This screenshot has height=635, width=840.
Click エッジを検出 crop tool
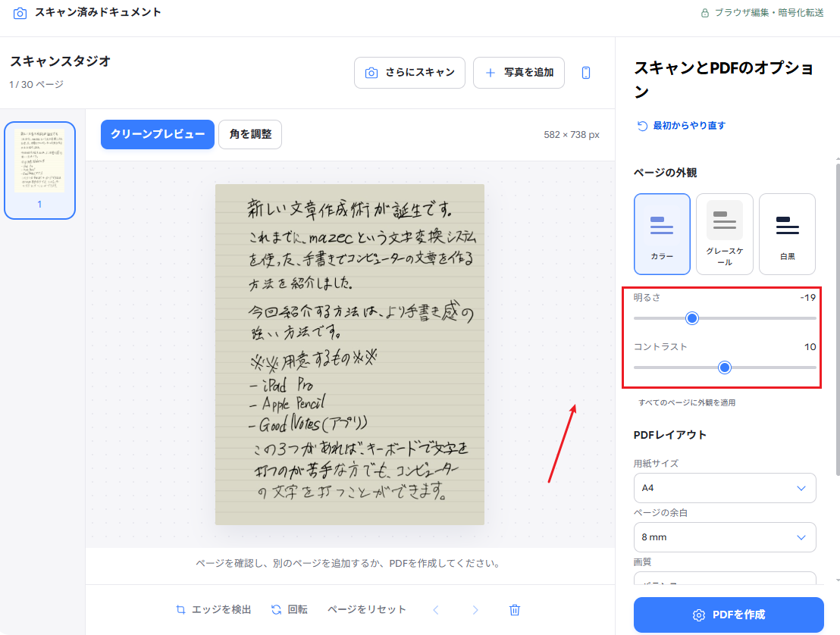(x=213, y=610)
